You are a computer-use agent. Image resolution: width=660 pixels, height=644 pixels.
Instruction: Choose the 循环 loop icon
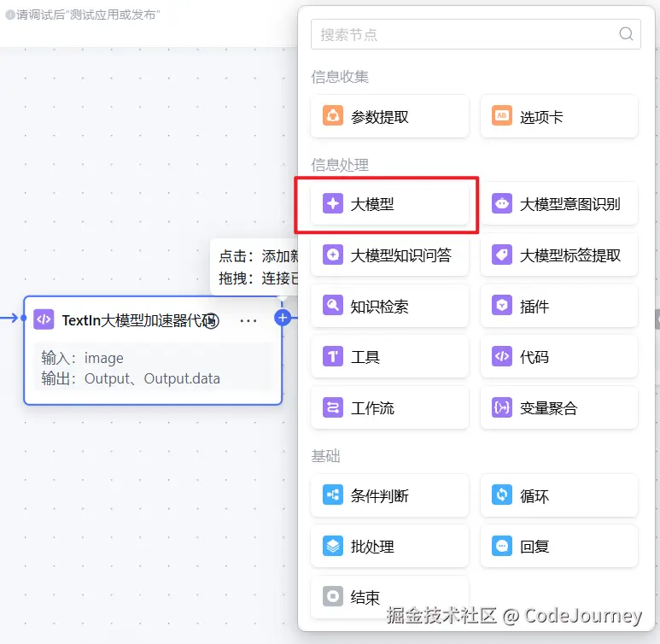pyautogui.click(x=502, y=495)
